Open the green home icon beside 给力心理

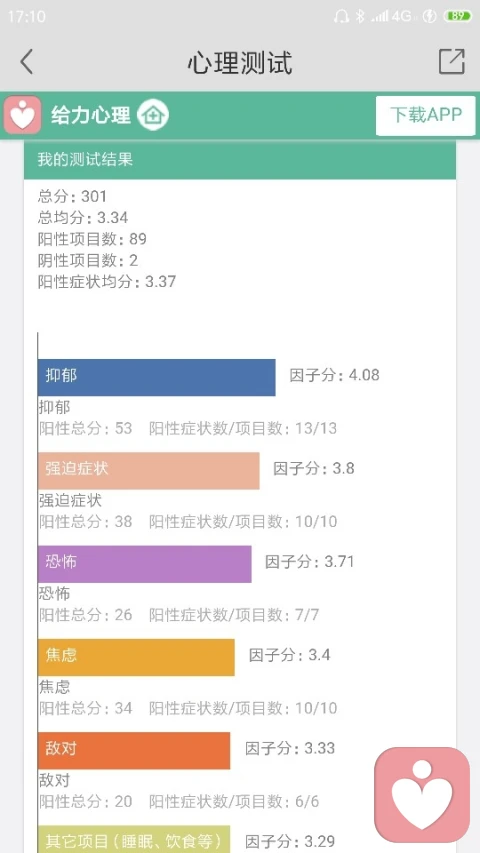(x=153, y=115)
